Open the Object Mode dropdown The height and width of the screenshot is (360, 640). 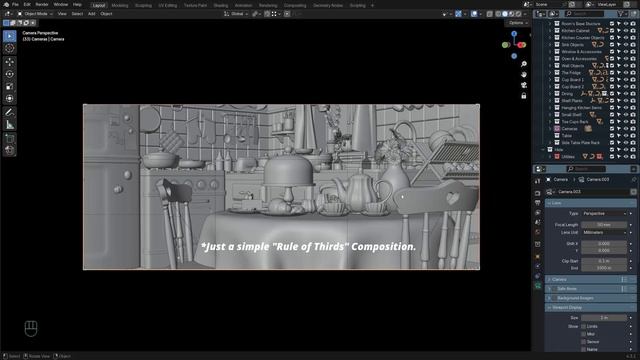[35, 14]
